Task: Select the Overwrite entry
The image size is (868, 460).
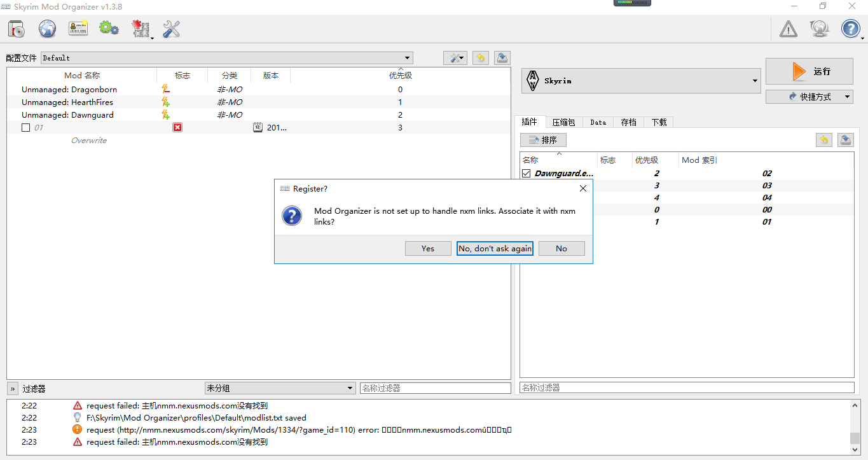Action: (89, 140)
